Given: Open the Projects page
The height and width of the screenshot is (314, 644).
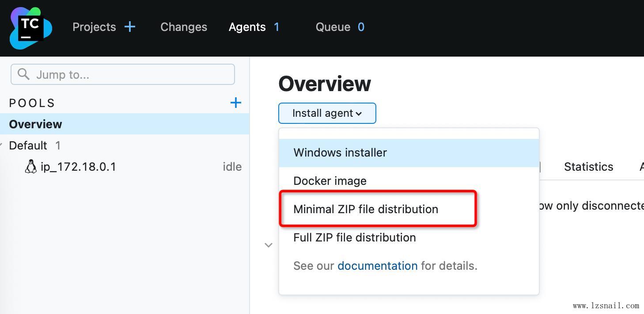Looking at the screenshot, I should click(94, 27).
